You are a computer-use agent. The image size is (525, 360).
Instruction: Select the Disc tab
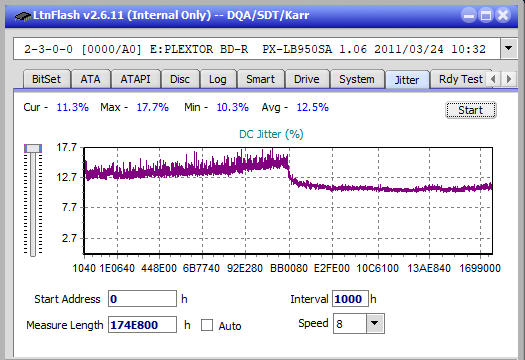[180, 79]
